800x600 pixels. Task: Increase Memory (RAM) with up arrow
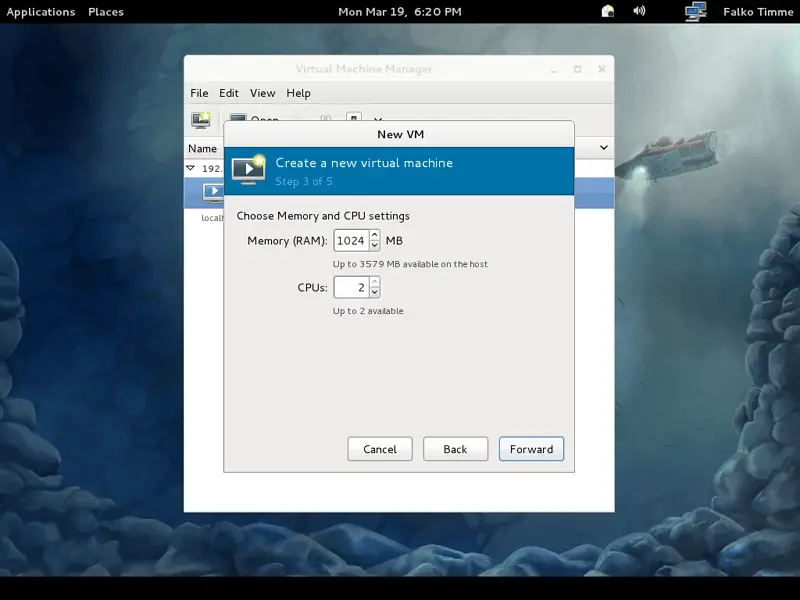coord(375,236)
